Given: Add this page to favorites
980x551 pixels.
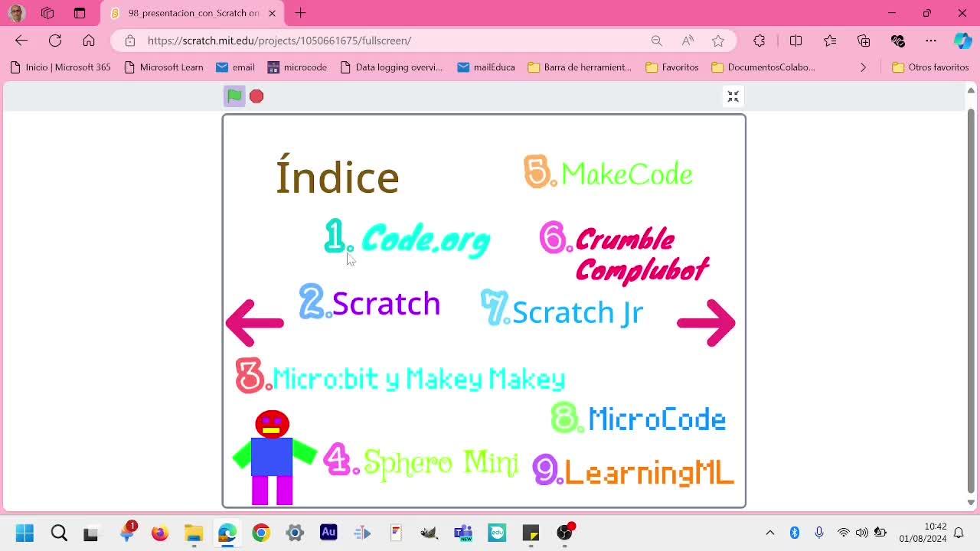Looking at the screenshot, I should [718, 41].
